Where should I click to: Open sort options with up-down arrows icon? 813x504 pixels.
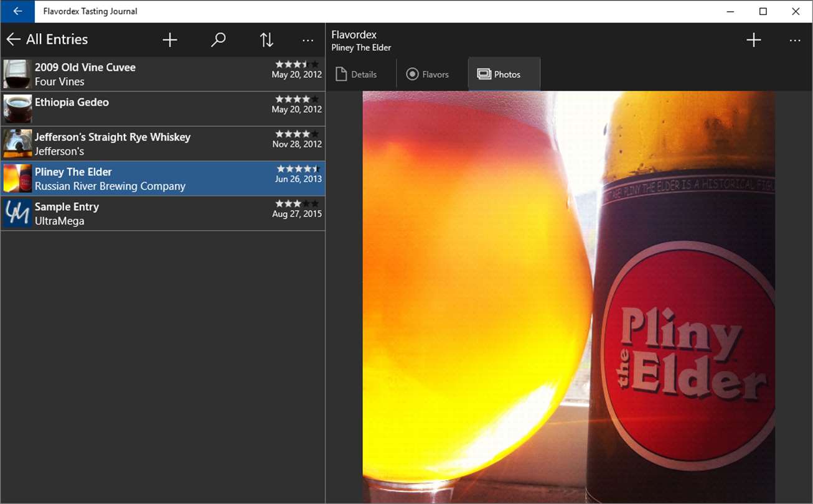(x=266, y=40)
